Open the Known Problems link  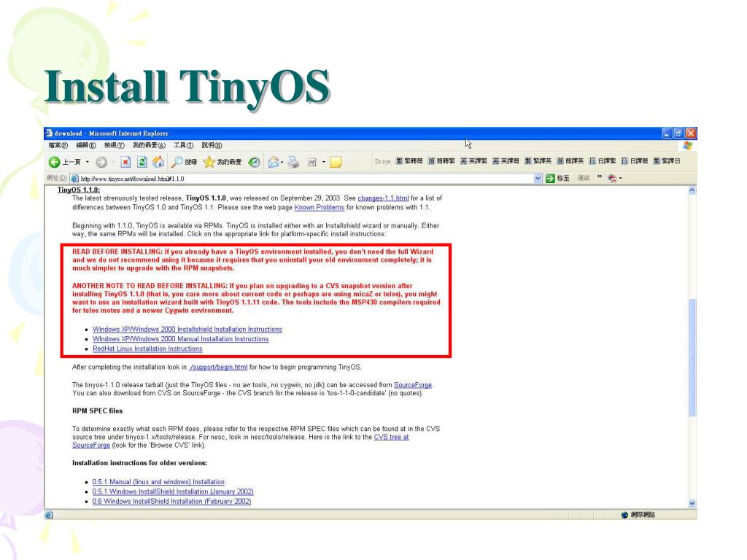coord(320,207)
